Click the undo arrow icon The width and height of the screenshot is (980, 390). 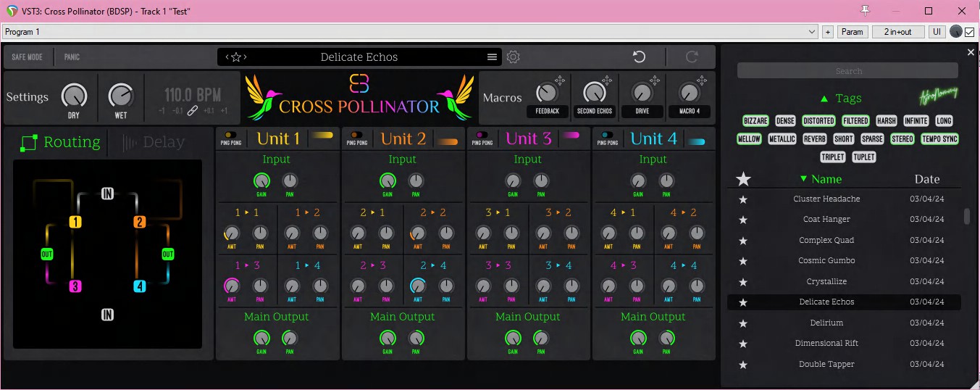639,57
